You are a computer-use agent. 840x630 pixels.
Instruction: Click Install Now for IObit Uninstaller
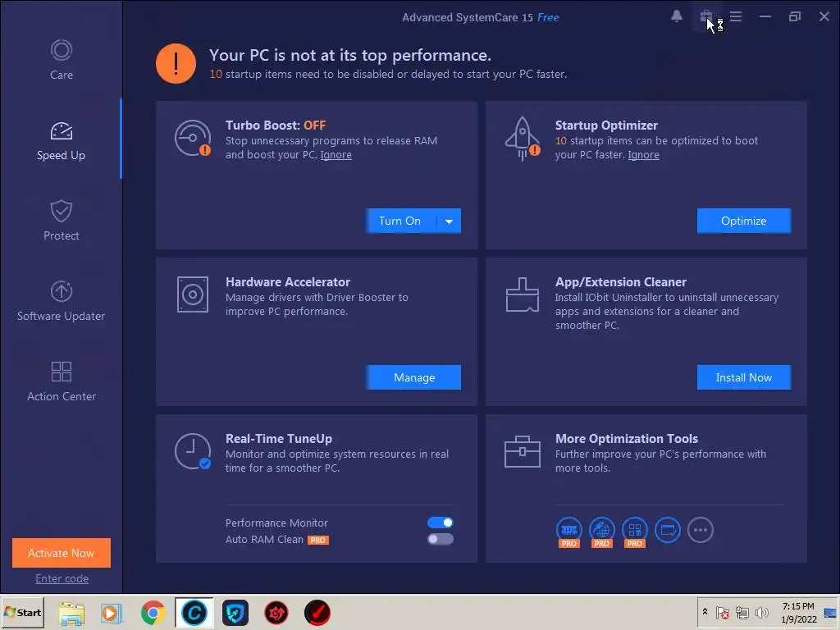coord(743,377)
